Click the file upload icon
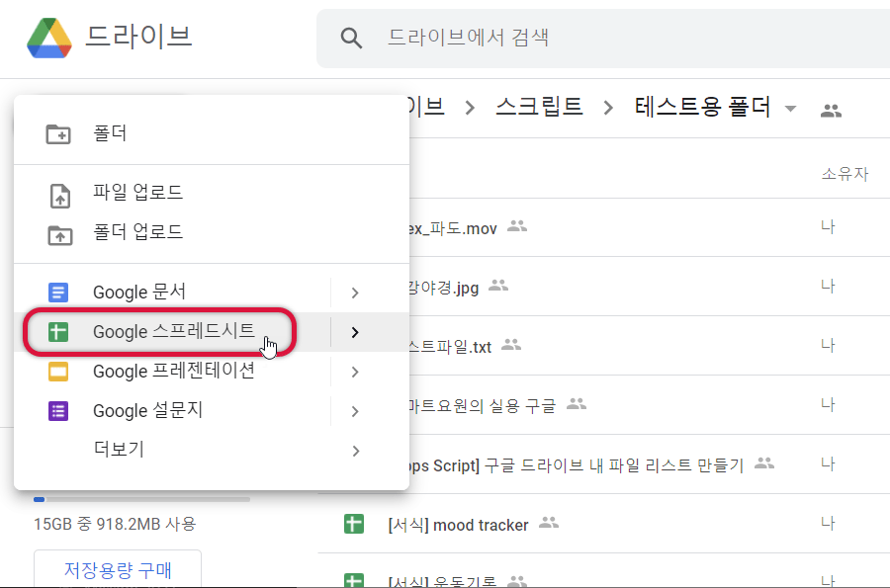The image size is (890, 588). pyautogui.click(x=59, y=195)
